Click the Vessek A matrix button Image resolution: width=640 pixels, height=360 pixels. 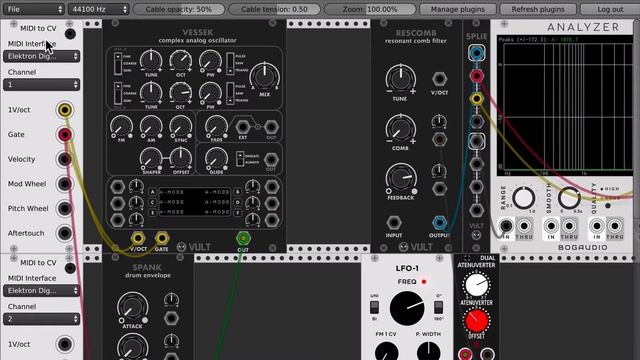(152, 192)
